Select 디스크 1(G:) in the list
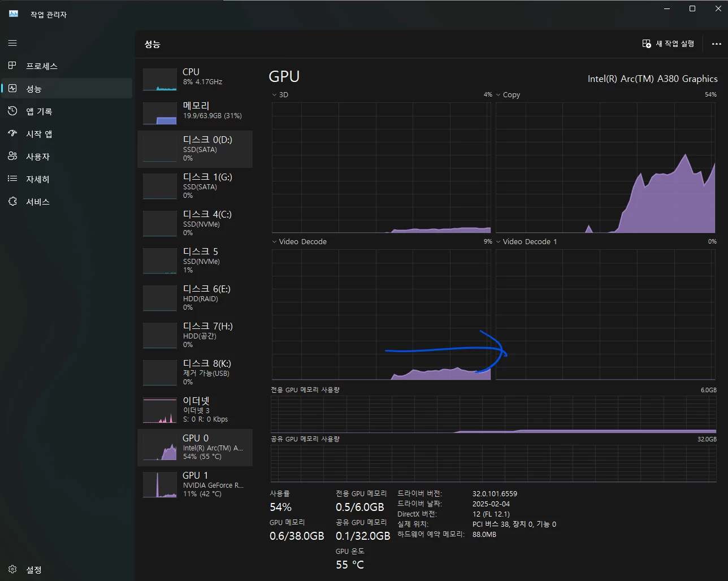 [195, 187]
